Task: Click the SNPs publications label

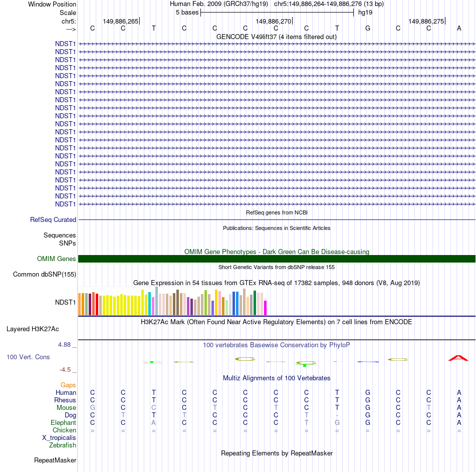Action: [x=68, y=243]
